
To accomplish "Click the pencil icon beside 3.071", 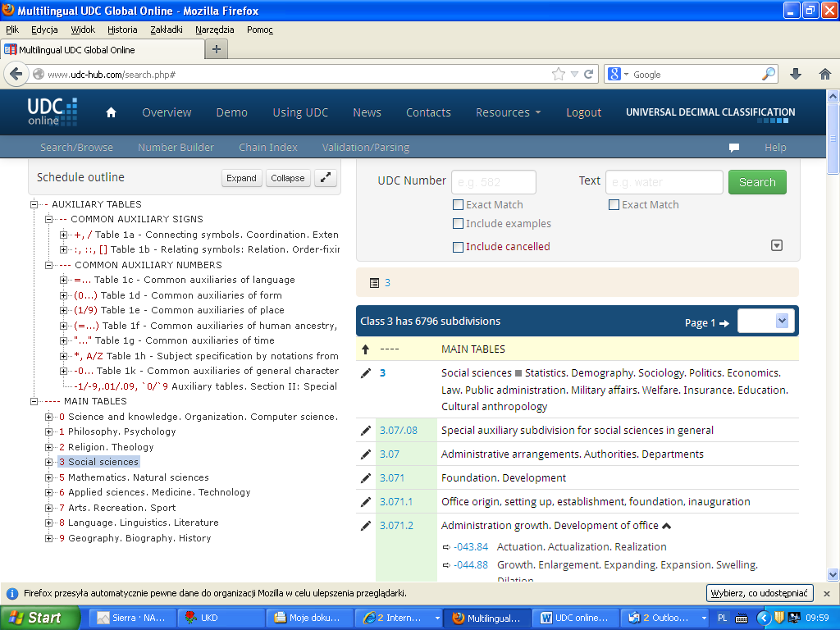I will tap(366, 478).
